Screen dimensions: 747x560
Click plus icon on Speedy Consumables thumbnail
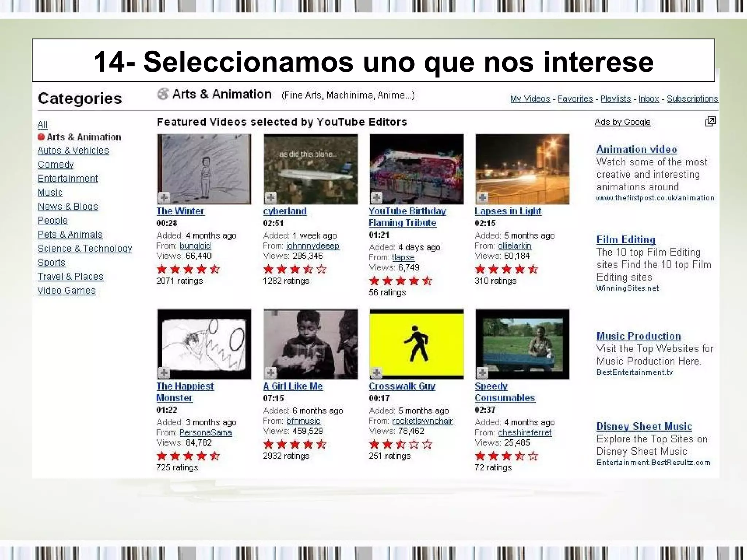(x=482, y=373)
